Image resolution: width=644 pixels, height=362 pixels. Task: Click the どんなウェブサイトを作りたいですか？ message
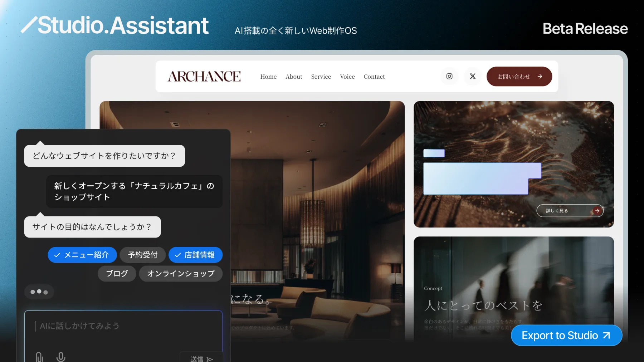pyautogui.click(x=104, y=156)
